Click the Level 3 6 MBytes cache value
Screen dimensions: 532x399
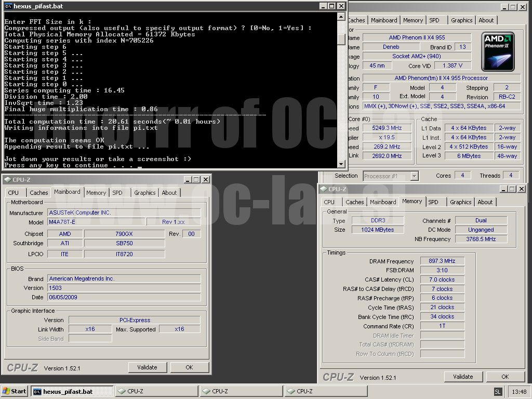coord(469,156)
